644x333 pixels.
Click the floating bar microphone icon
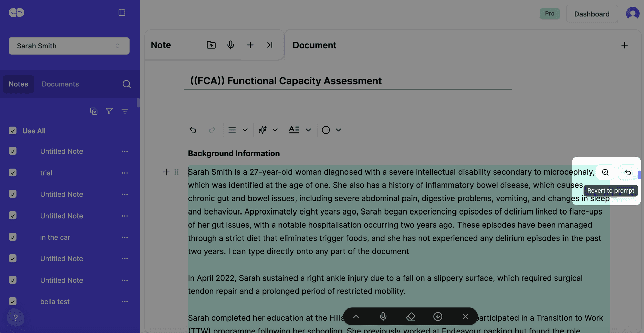coord(383,317)
